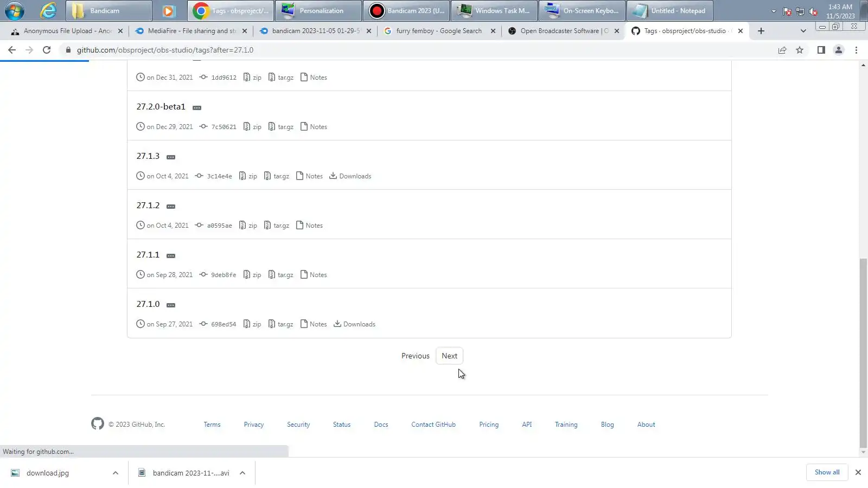
Task: Share this page via the share icon
Action: coord(782,50)
